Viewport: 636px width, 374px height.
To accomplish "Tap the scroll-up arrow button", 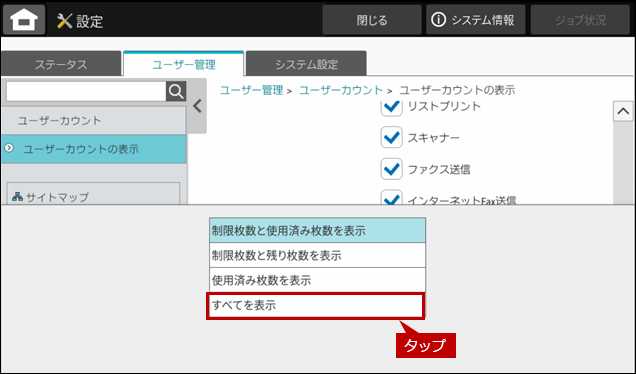I will 623,111.
